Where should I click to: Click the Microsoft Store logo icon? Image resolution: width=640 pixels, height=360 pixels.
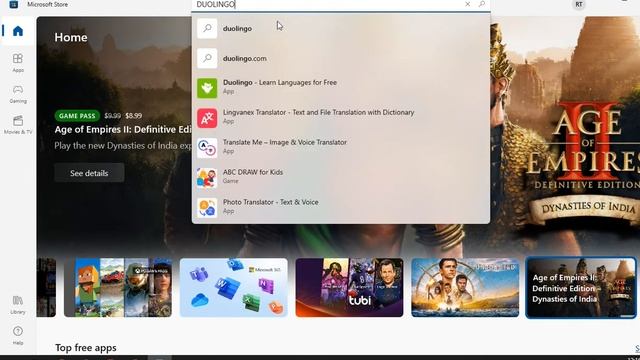pos(13,4)
